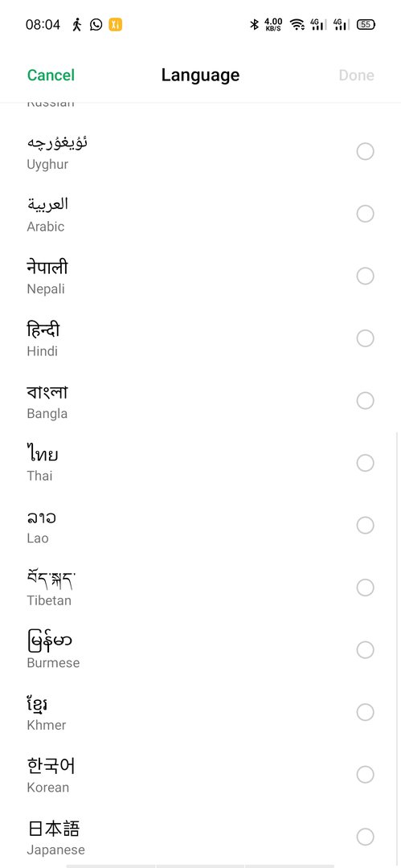Choose the Hindi radio button

point(365,338)
